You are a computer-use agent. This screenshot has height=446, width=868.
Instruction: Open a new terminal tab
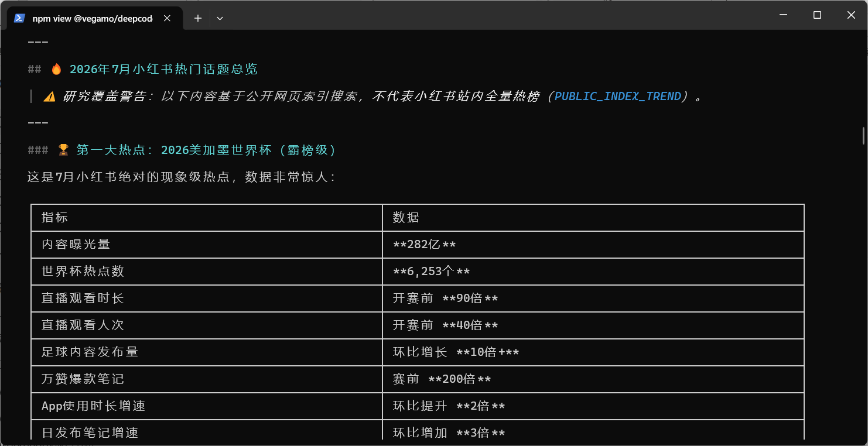(198, 18)
